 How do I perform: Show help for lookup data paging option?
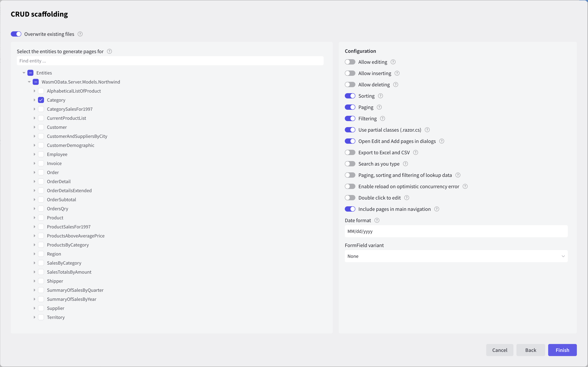point(458,175)
